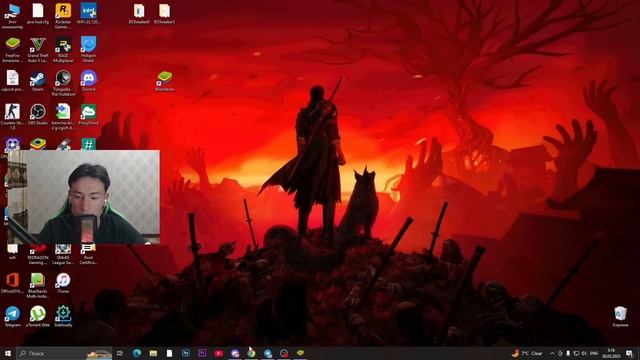
Task: Open the BlueStacks taskbar icon
Action: point(300,353)
